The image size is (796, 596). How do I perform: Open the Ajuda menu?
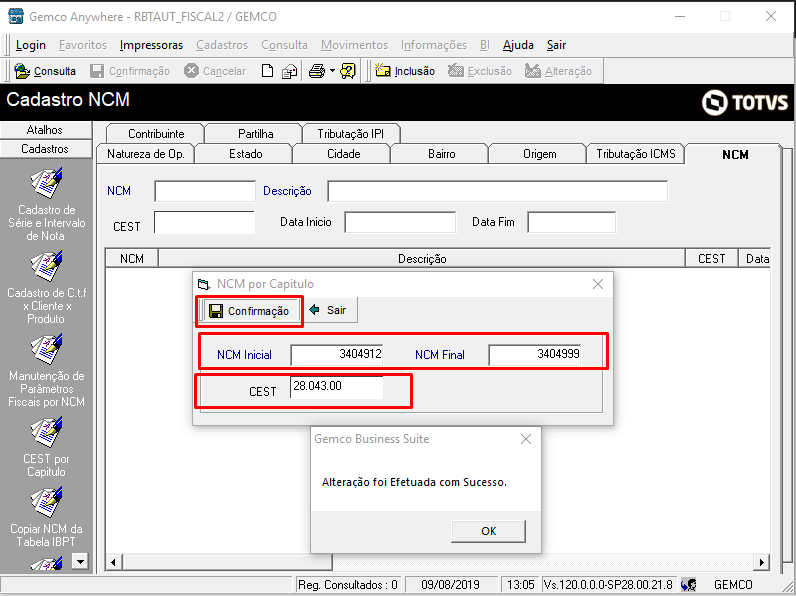pos(518,45)
